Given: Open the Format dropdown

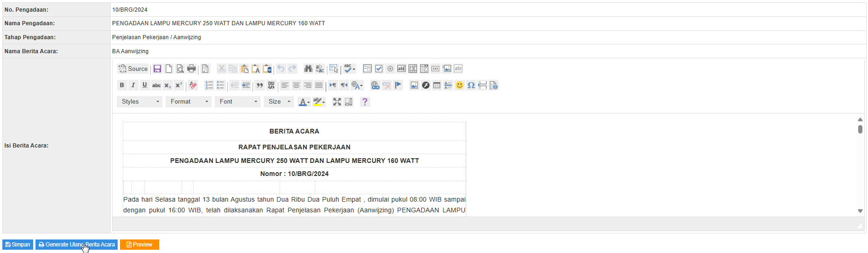Looking at the screenshot, I should (x=189, y=101).
